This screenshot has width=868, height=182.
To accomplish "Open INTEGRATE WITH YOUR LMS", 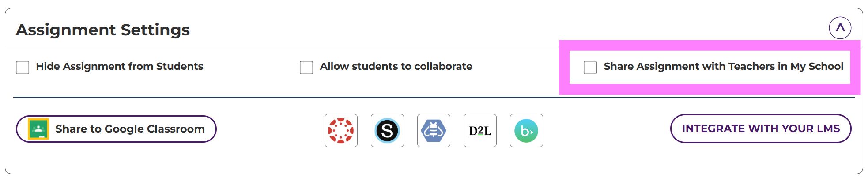I will point(760,129).
